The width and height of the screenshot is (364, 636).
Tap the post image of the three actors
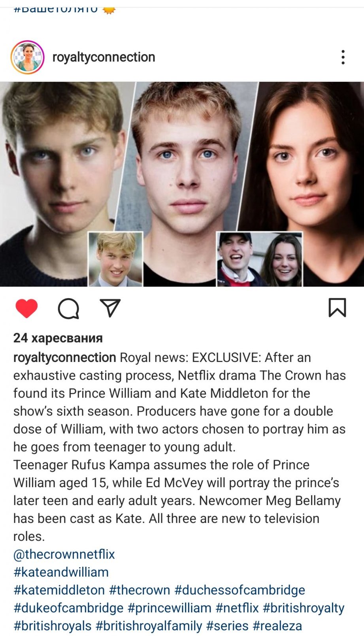coord(182,184)
